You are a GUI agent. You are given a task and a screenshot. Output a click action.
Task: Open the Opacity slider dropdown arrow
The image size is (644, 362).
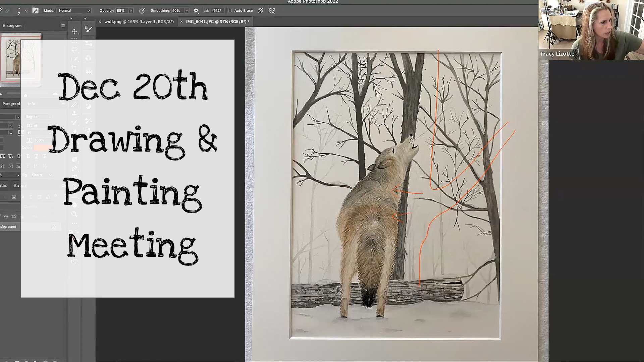point(131,11)
